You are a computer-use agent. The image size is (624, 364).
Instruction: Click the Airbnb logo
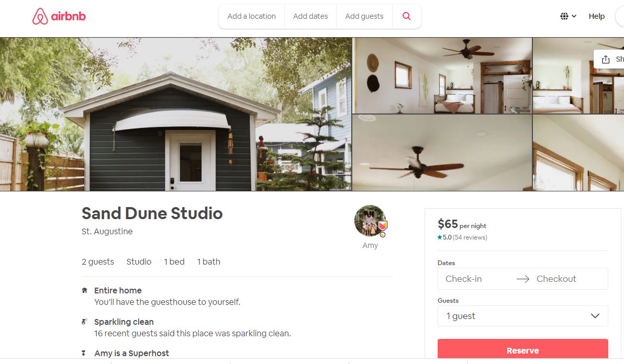59,16
